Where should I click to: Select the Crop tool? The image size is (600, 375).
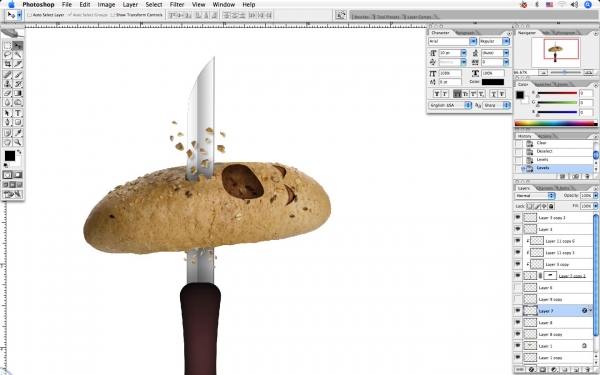(8, 64)
